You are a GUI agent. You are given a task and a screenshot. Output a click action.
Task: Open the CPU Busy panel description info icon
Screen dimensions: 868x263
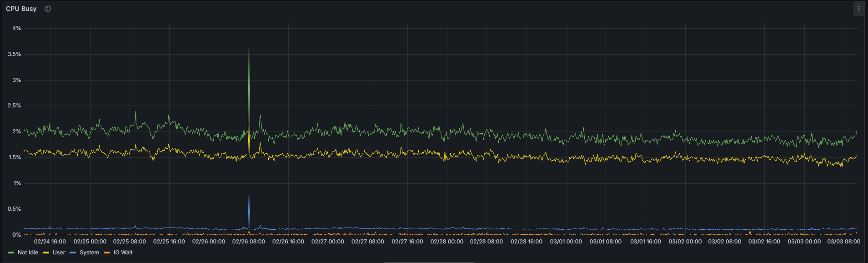pyautogui.click(x=48, y=9)
